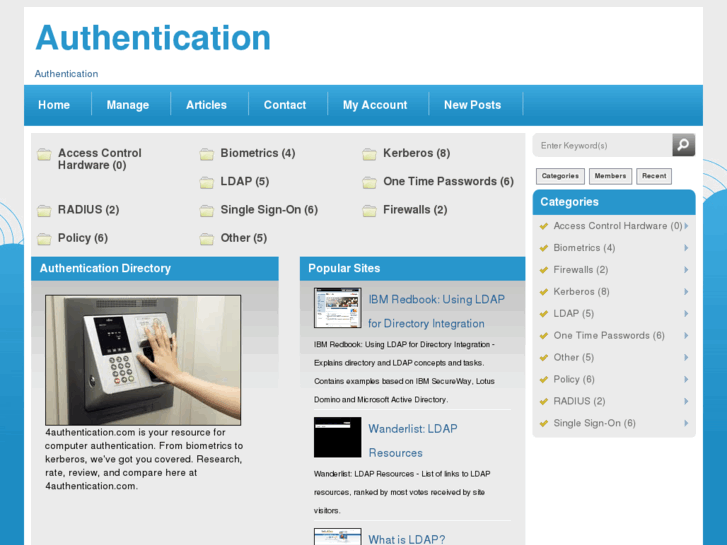Open Wanderlist: LDAP Resources link
727x545 pixels.
[x=413, y=441]
